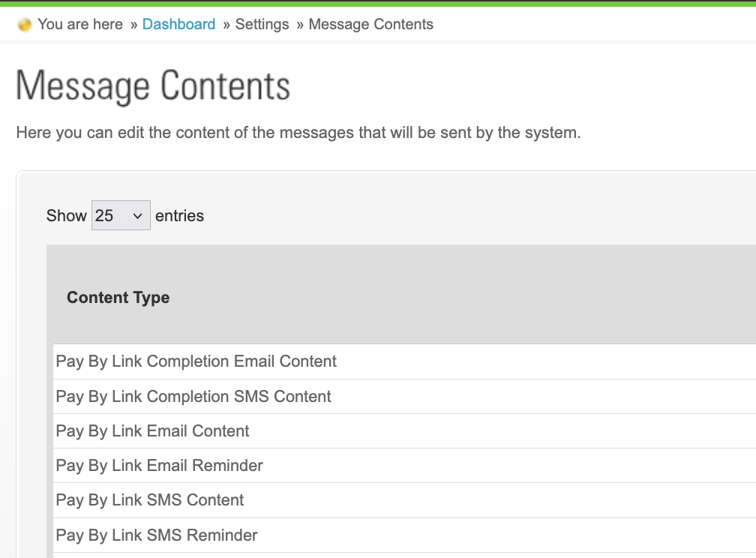Select Pay By Link Email Reminder row
756x558 pixels.
coord(159,466)
